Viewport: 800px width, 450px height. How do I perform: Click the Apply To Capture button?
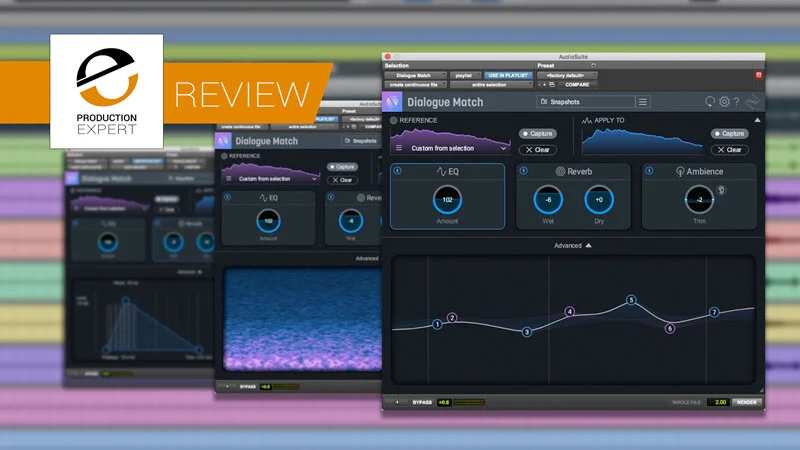click(730, 134)
